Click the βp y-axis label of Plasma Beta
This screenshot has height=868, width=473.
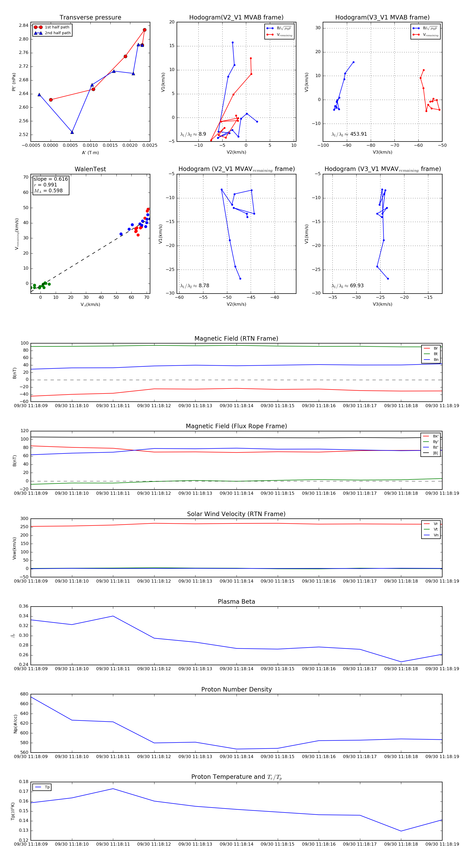click(x=13, y=636)
